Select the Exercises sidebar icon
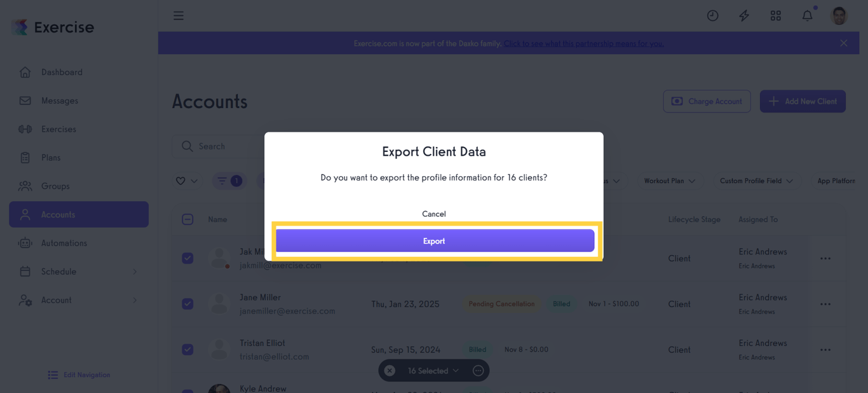 [25, 129]
